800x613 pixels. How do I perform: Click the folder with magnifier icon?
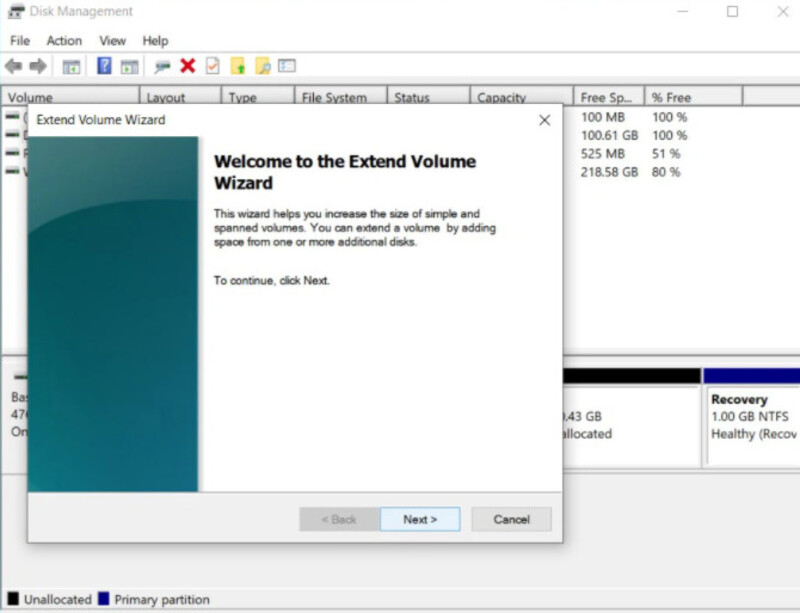click(x=262, y=66)
